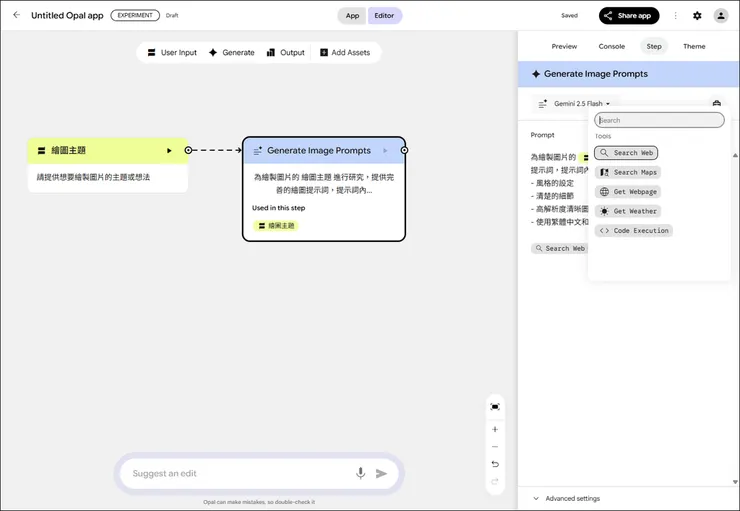Click the side panel scroll up arrow
The width and height of the screenshot is (740, 511).
coord(735,155)
